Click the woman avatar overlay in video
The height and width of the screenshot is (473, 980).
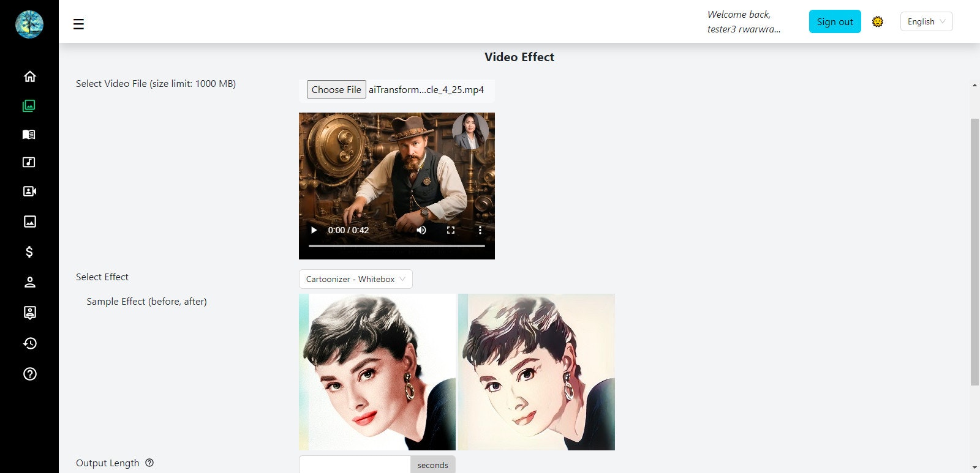tap(470, 131)
